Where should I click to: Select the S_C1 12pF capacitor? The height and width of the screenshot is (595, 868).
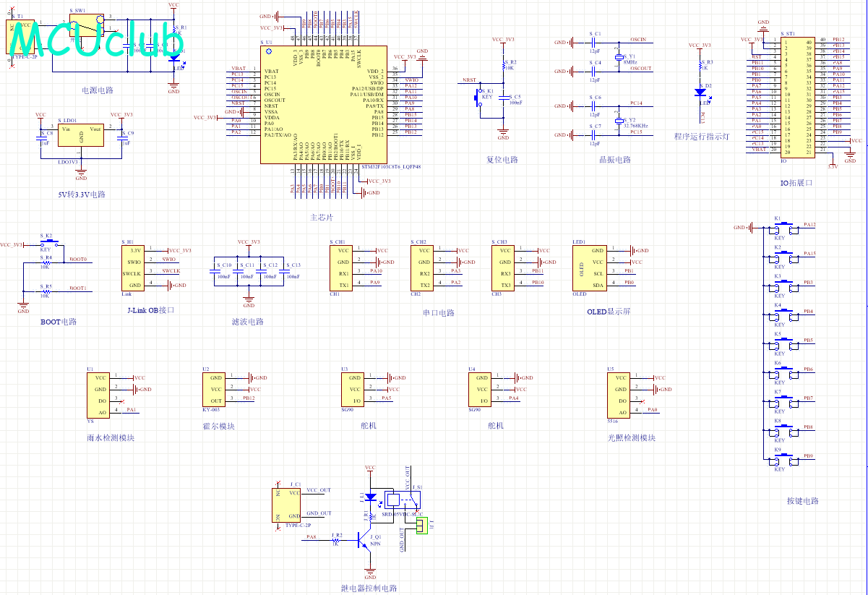click(x=593, y=43)
